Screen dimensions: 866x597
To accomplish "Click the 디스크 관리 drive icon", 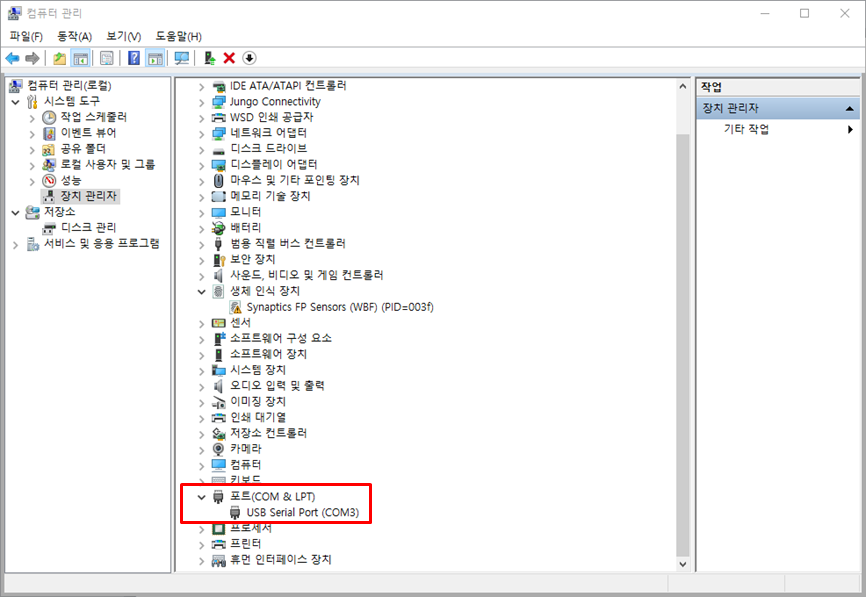I will [x=49, y=228].
